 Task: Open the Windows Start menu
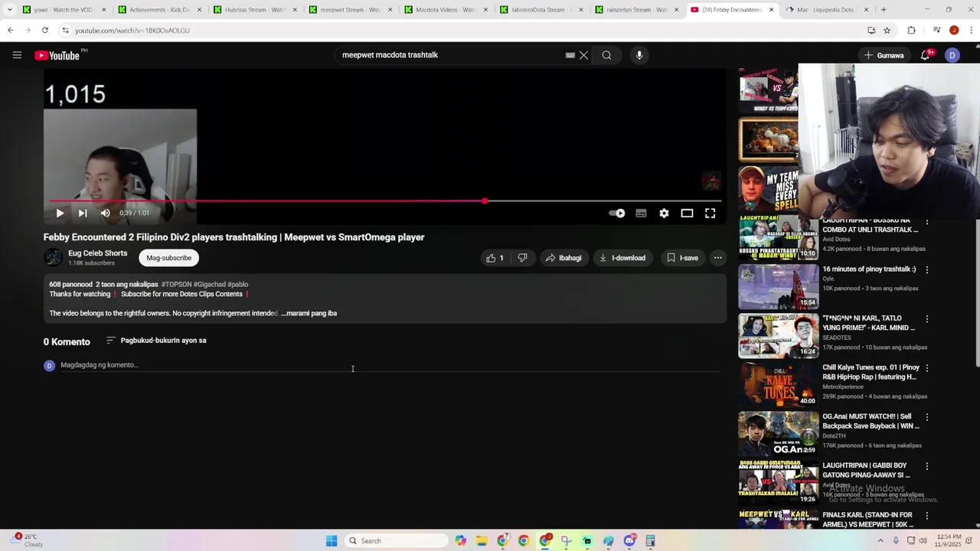(x=332, y=541)
